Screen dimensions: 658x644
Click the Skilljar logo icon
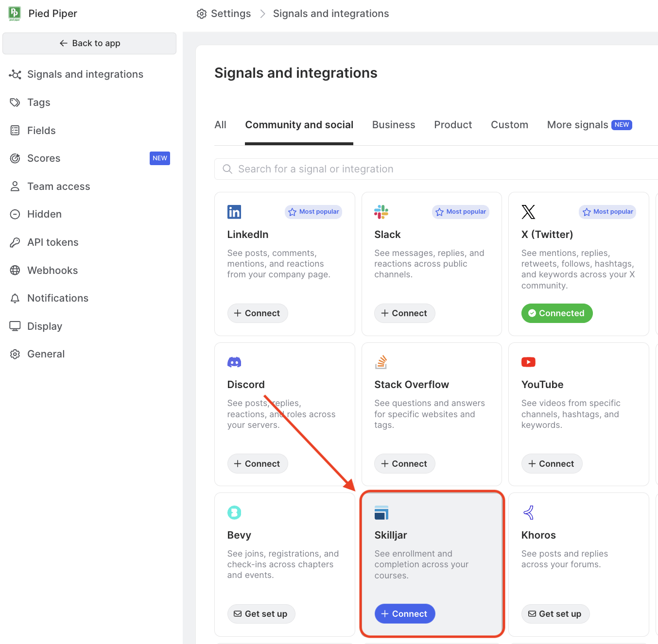[x=381, y=512]
